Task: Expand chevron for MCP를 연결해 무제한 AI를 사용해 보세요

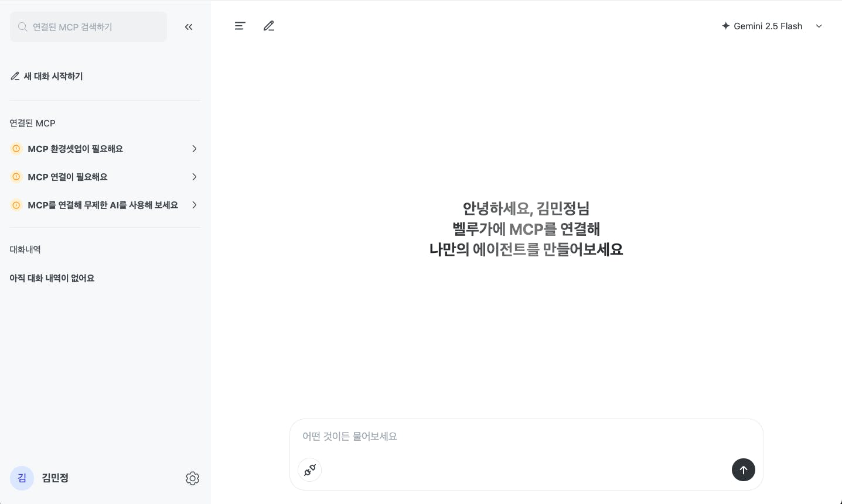Action: pyautogui.click(x=194, y=205)
